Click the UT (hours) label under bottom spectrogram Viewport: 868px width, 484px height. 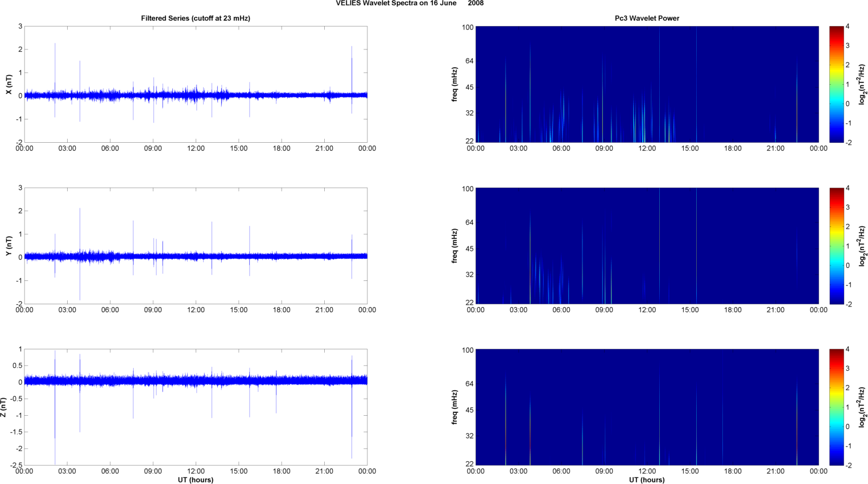point(647,479)
